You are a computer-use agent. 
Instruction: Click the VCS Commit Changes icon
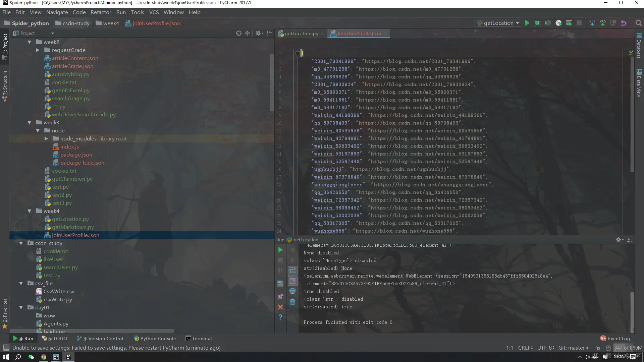(x=602, y=23)
